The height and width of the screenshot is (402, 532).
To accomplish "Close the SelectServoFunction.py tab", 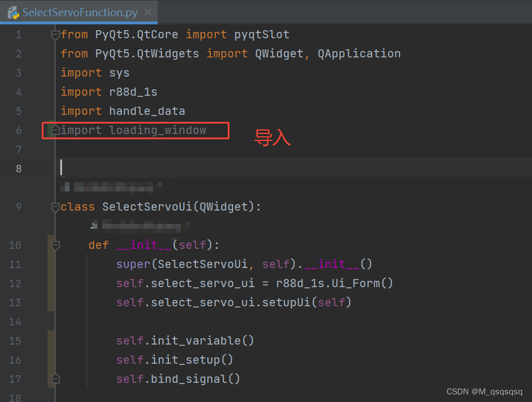I will tap(147, 12).
